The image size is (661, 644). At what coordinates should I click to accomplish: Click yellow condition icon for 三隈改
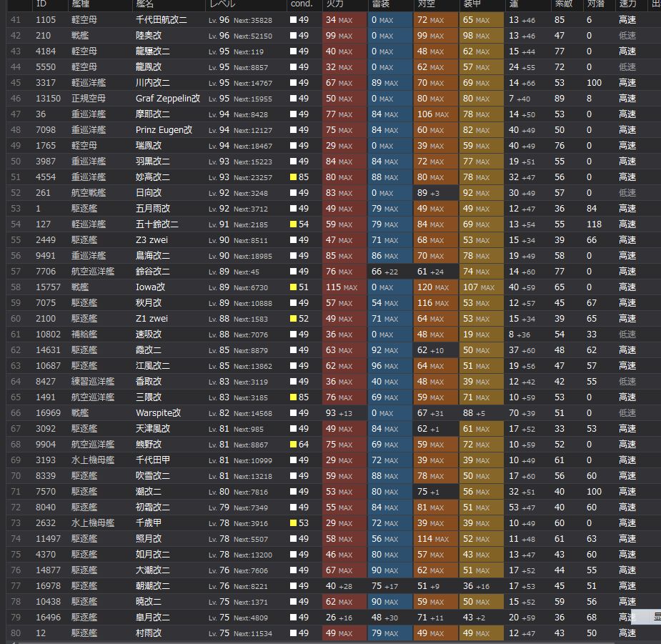294,397
